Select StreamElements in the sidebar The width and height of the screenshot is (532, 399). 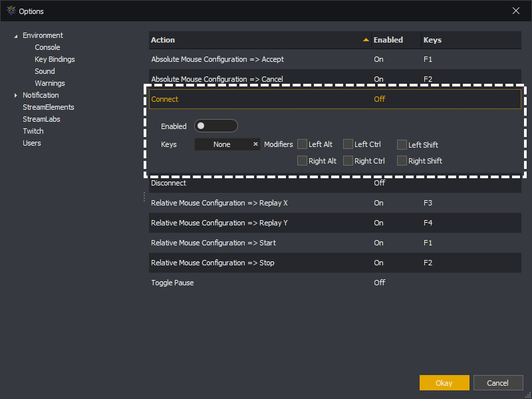point(49,107)
